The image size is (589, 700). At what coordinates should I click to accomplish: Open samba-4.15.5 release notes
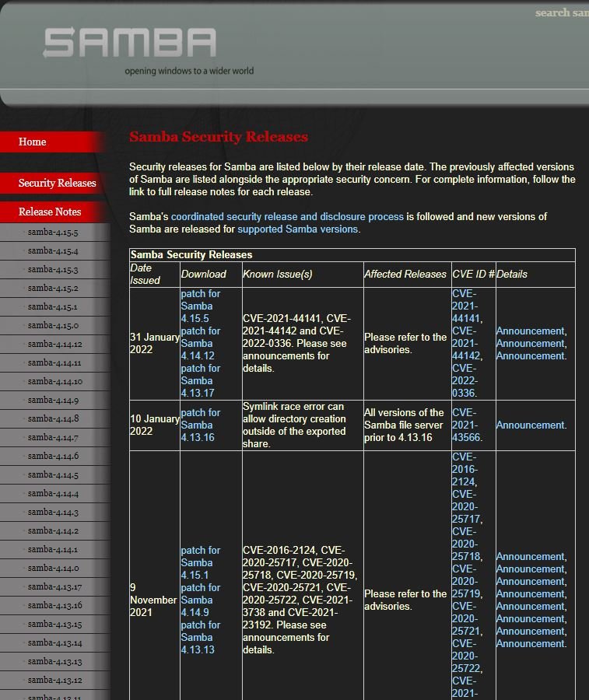[53, 232]
